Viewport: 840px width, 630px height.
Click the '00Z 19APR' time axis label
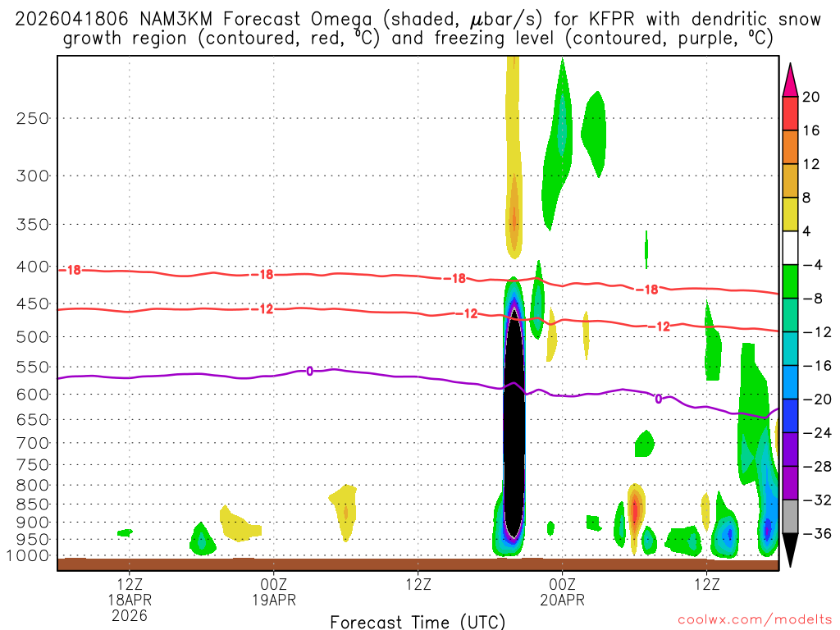tap(274, 592)
